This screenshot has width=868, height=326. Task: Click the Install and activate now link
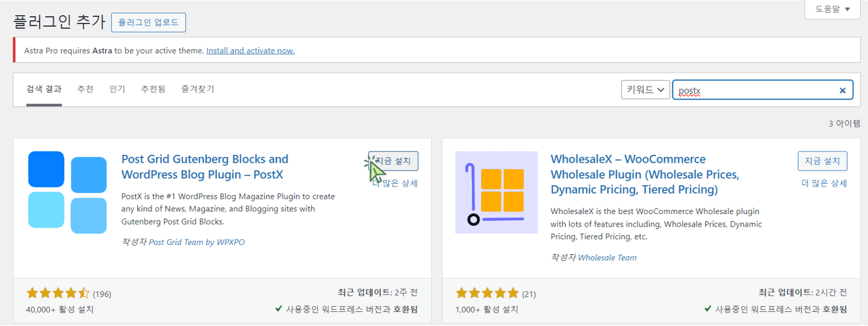tap(250, 51)
